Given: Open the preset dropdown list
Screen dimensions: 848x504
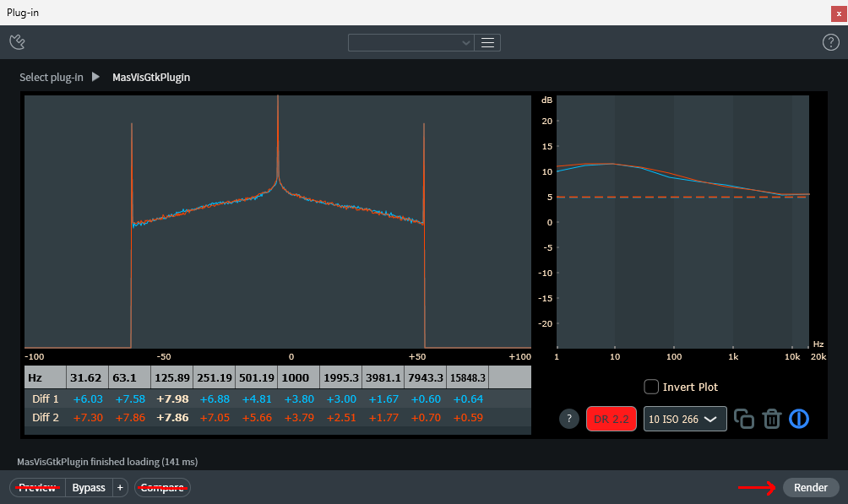Looking at the screenshot, I should click(411, 43).
